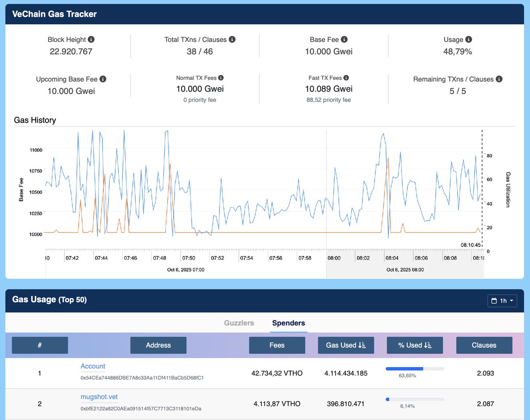Screen dimensions: 530x420
Task: Click the info icon next to Total TXns / Clauses
Action: coord(232,39)
